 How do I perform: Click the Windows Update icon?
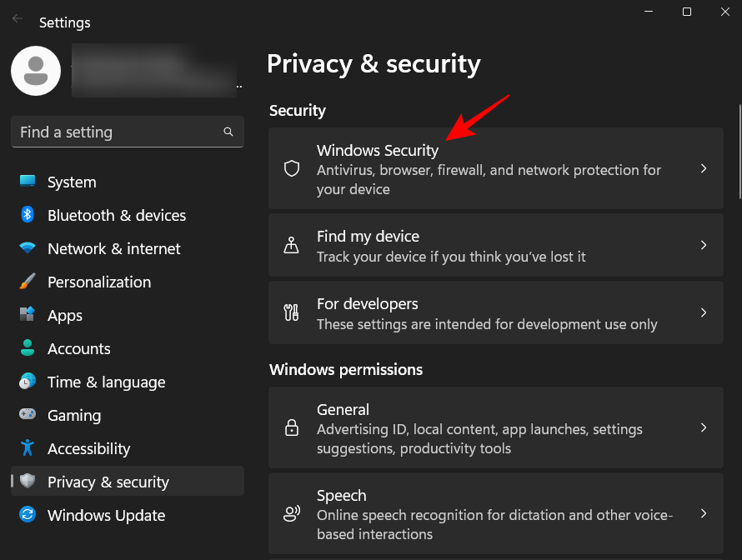(x=28, y=515)
